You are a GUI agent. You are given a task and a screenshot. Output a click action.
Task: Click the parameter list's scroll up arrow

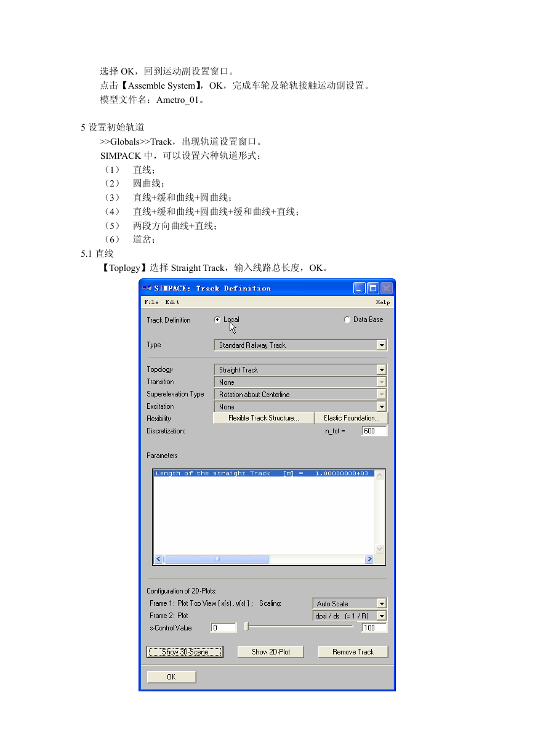click(x=380, y=475)
